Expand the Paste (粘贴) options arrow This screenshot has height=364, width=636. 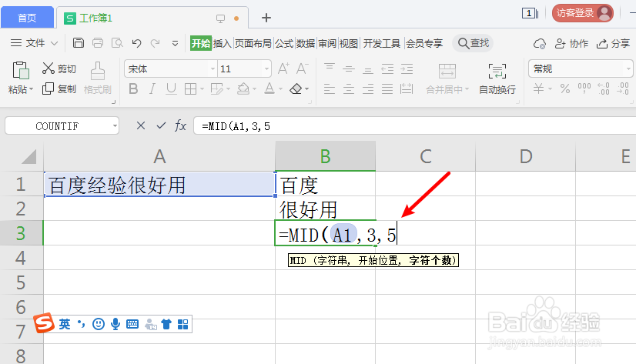(31, 88)
